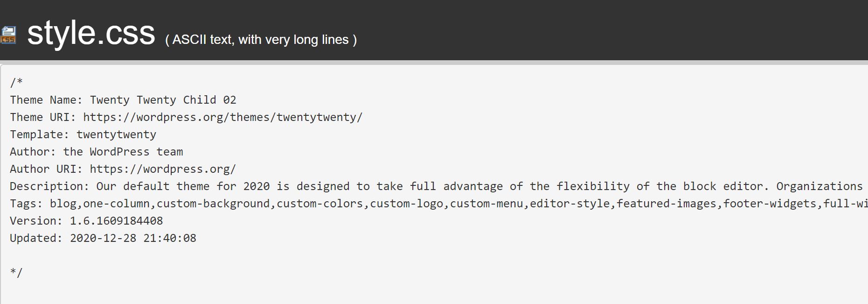868x304 pixels.
Task: Click the style.css file title
Action: click(91, 33)
